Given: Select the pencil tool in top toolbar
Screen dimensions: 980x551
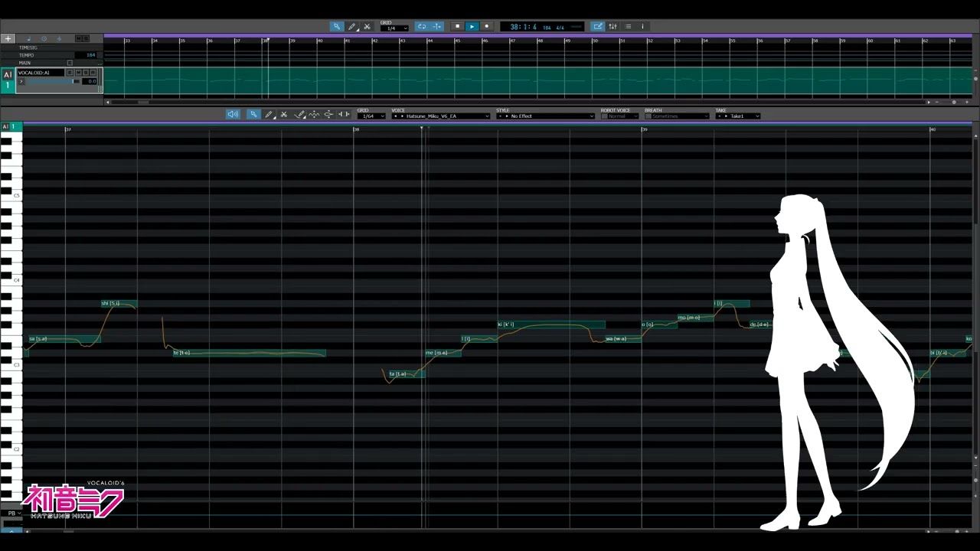Looking at the screenshot, I should point(351,26).
